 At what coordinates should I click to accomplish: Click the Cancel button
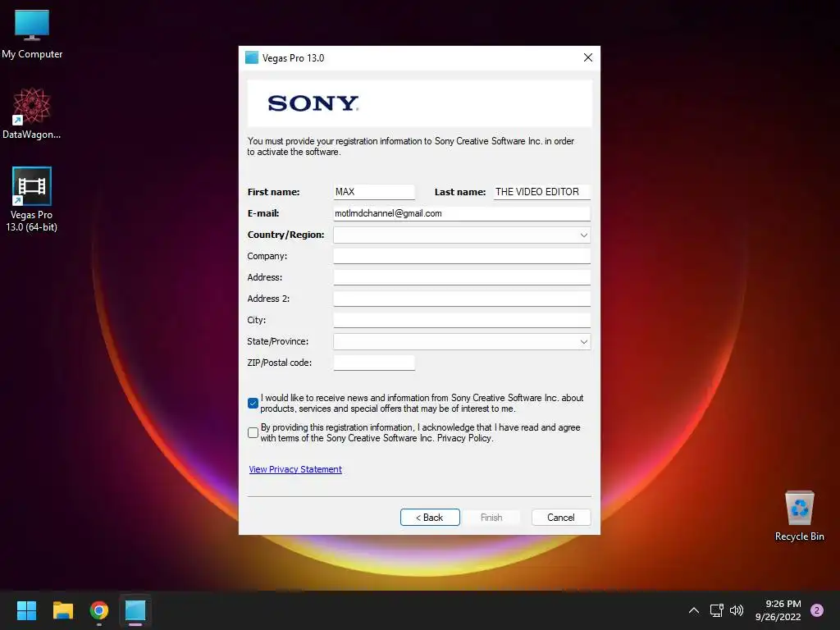(x=561, y=518)
